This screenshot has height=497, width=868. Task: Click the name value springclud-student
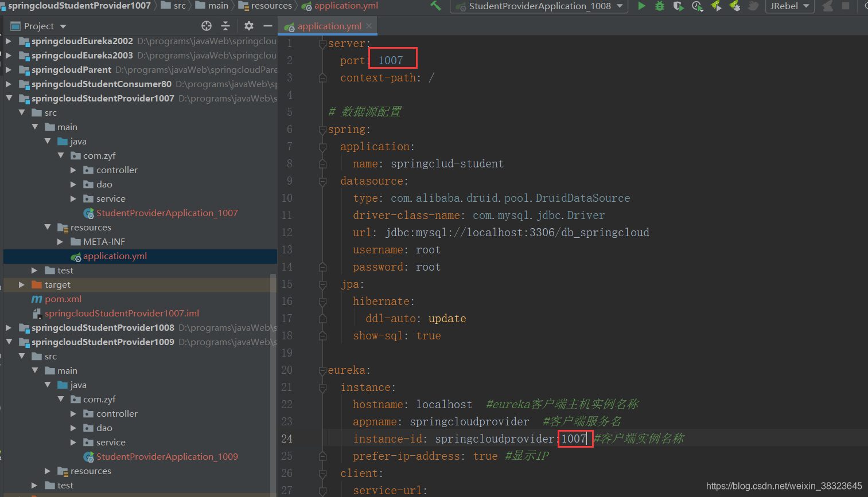point(447,163)
